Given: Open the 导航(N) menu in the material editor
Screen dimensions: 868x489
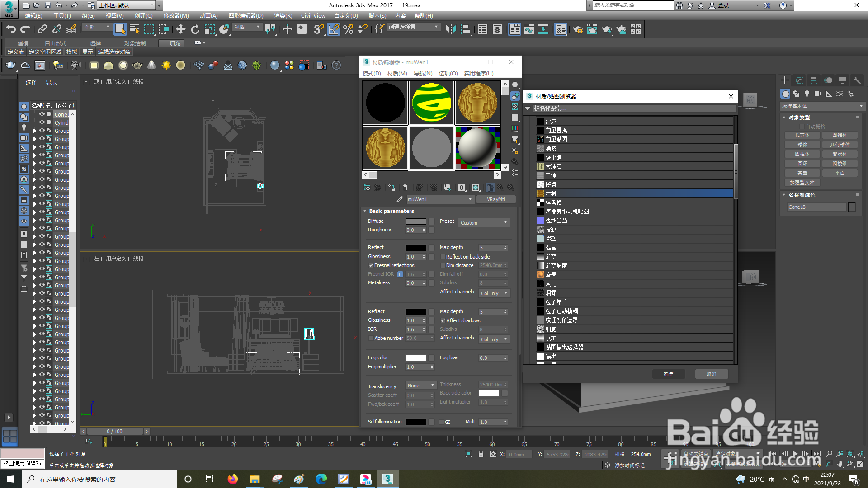Looking at the screenshot, I should pyautogui.click(x=423, y=74).
